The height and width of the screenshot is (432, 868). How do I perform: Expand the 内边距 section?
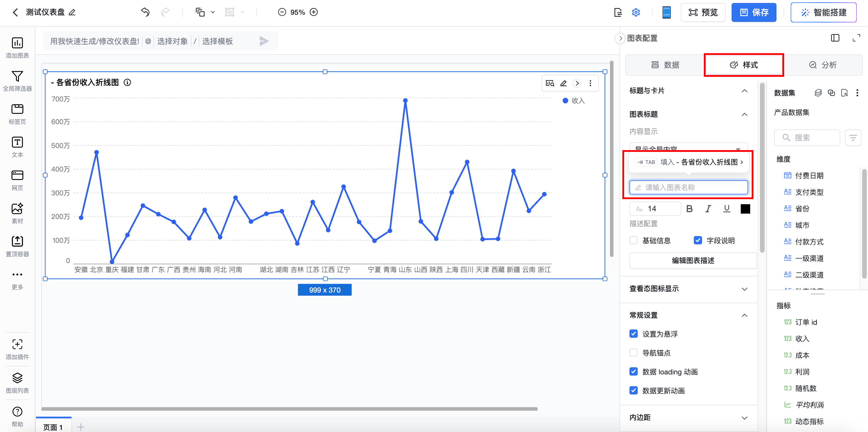point(744,418)
